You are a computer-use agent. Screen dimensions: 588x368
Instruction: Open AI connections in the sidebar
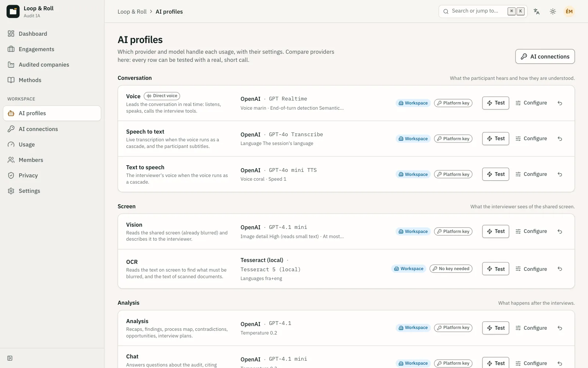pos(52,129)
